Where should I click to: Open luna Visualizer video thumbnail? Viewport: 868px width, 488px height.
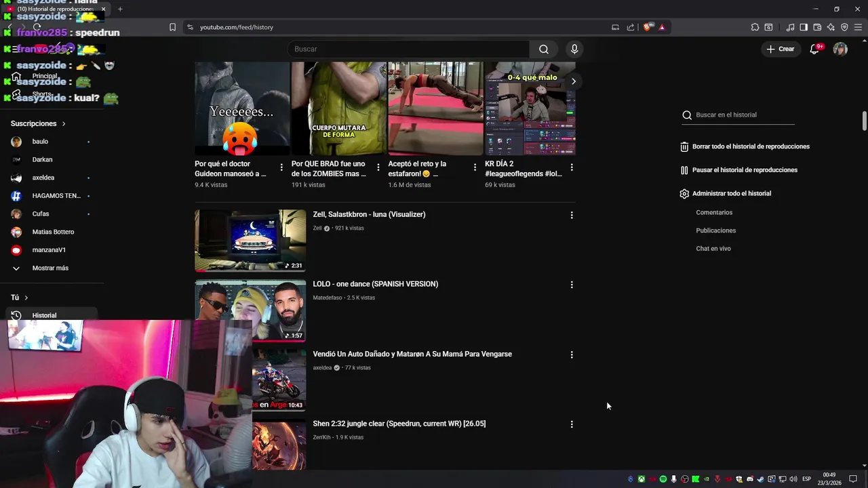[250, 240]
